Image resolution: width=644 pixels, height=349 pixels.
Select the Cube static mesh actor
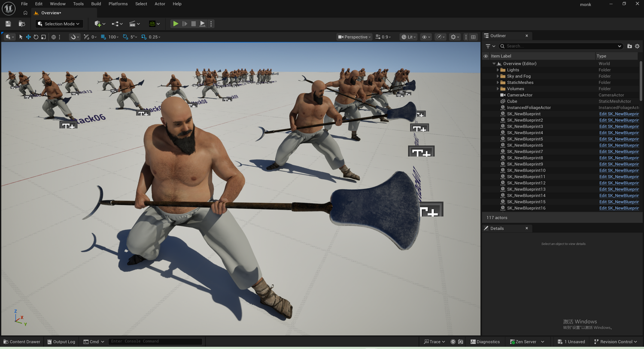click(x=561, y=102)
